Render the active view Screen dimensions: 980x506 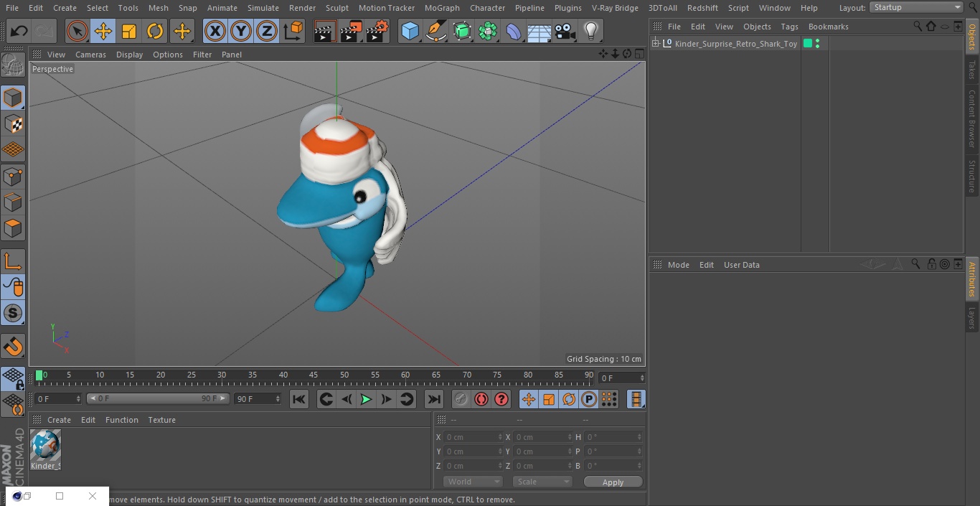[x=325, y=31]
